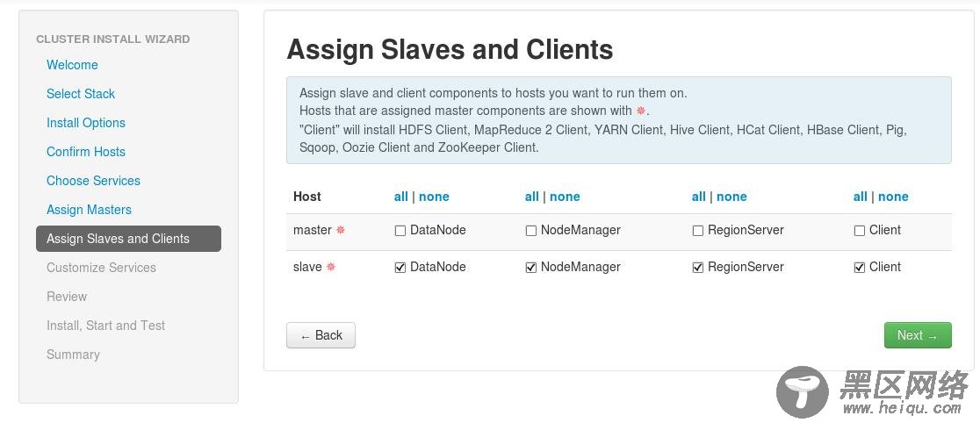Uncheck RegionServer in the slave row

[x=698, y=268]
